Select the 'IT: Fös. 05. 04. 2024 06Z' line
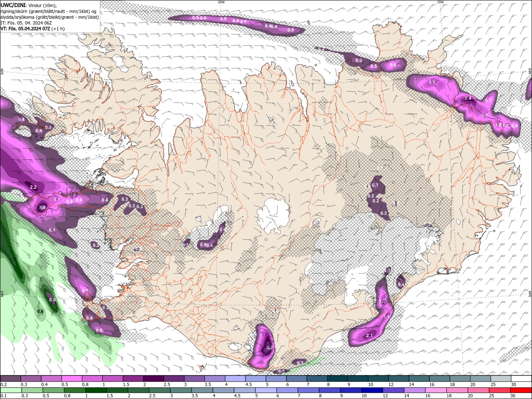Image resolution: width=532 pixels, height=399 pixels. coord(26,23)
